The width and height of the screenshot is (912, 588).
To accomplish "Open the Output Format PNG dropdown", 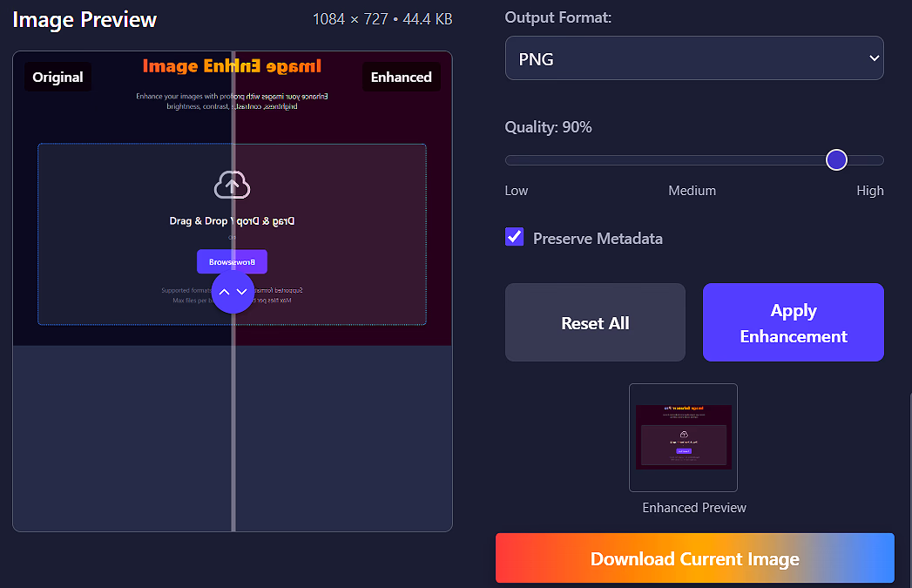I will [693, 58].
